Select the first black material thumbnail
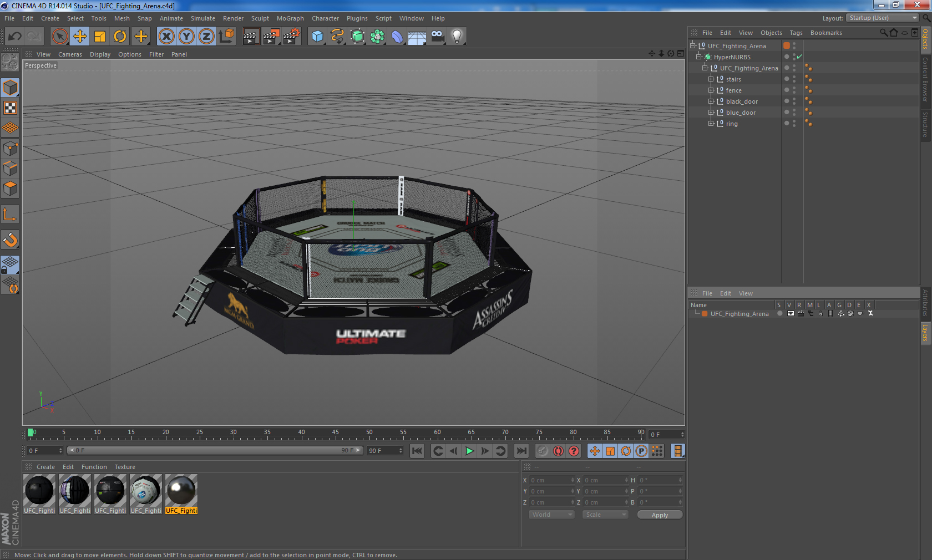Screen dimensions: 932x560 point(39,494)
